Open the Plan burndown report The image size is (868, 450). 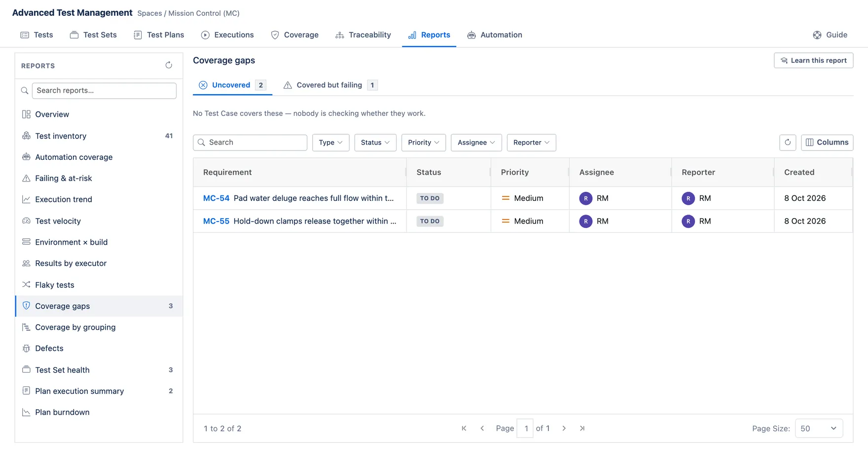pyautogui.click(x=99, y=412)
